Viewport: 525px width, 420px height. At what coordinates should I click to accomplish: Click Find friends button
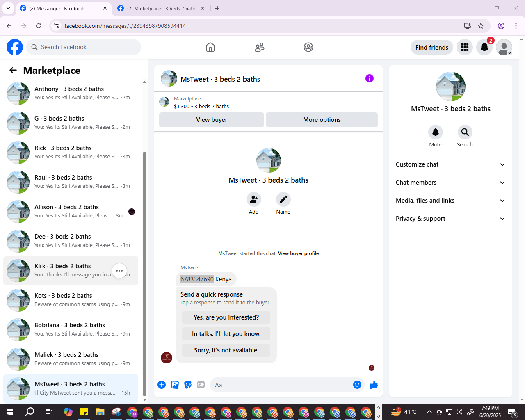pos(432,47)
